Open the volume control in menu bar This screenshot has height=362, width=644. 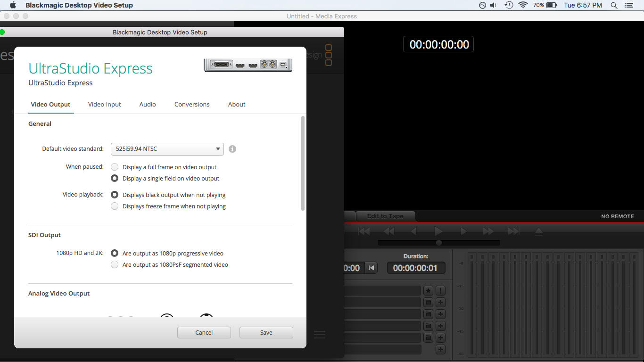pos(494,5)
